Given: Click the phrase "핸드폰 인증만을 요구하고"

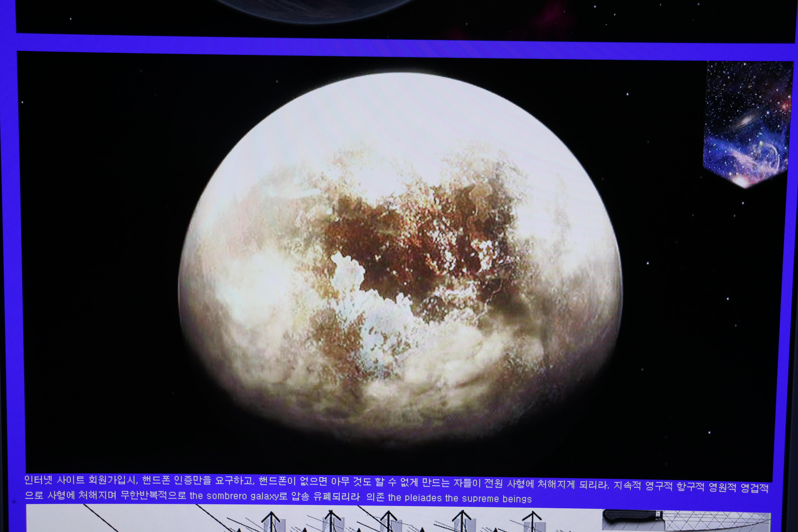Looking at the screenshot, I should (198, 481).
